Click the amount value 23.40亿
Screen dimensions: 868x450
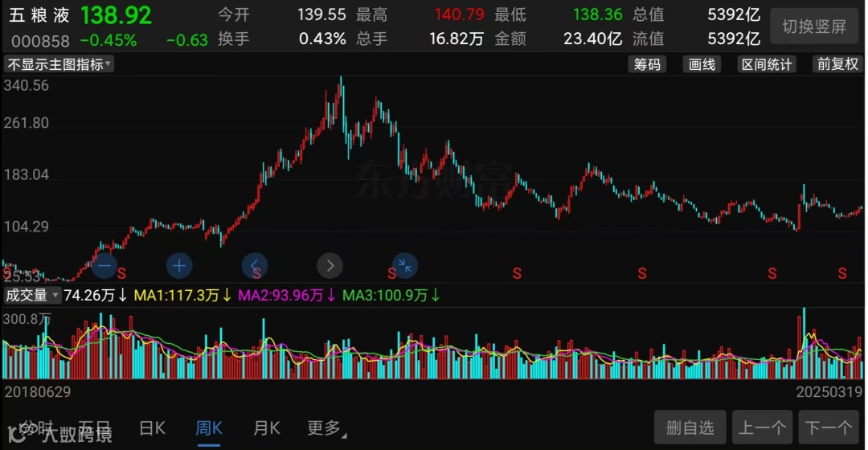click(593, 39)
